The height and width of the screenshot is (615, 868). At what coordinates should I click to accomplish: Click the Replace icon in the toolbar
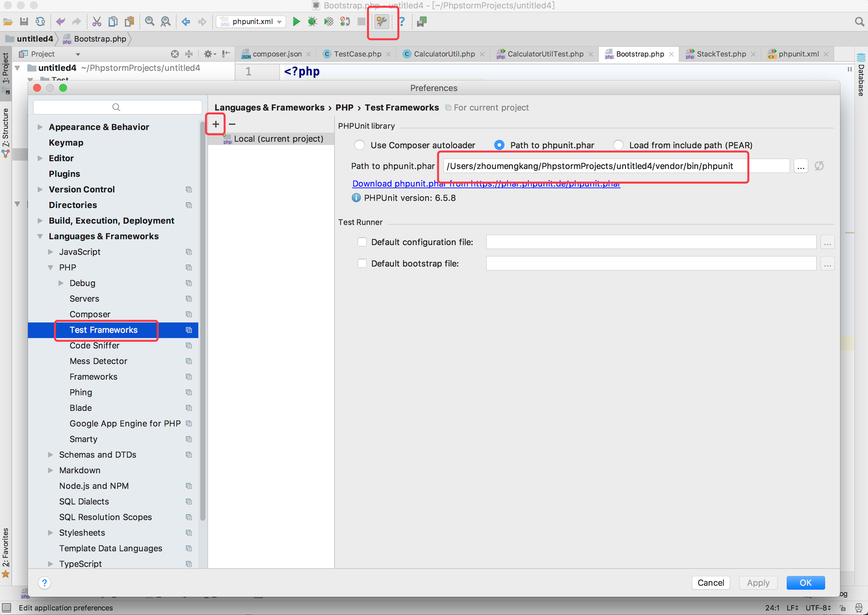tap(165, 21)
